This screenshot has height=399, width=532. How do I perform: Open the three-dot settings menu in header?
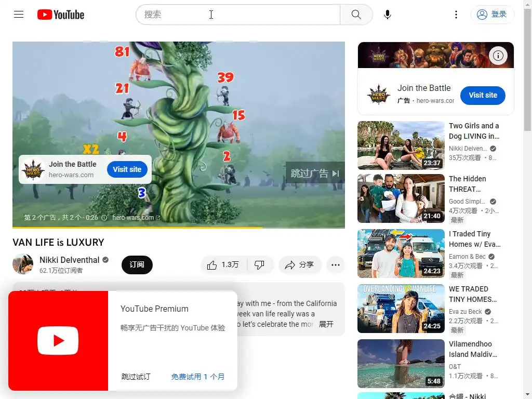[456, 15]
